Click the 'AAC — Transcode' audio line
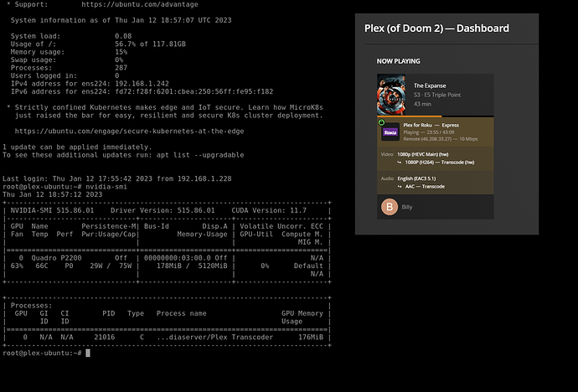578x392 pixels. pyautogui.click(x=425, y=187)
